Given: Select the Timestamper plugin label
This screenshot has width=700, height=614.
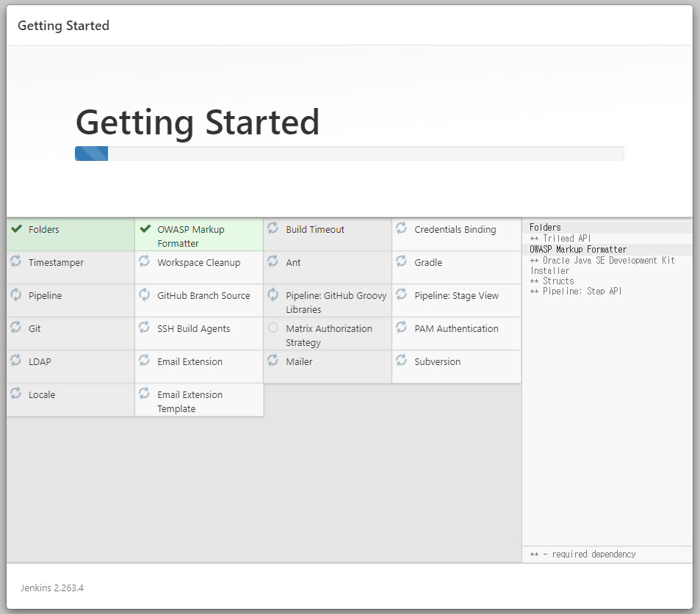Looking at the screenshot, I should [x=56, y=263].
